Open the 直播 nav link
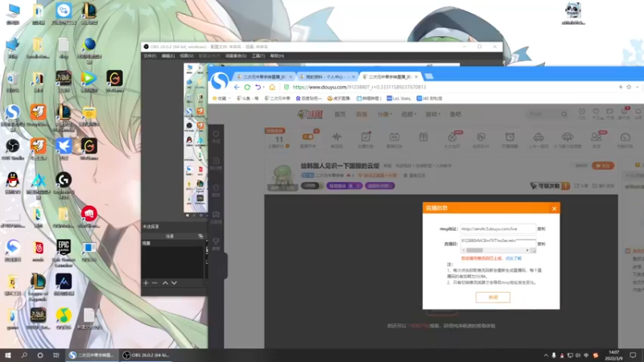This screenshot has height=362, width=644. pyautogui.click(x=361, y=114)
